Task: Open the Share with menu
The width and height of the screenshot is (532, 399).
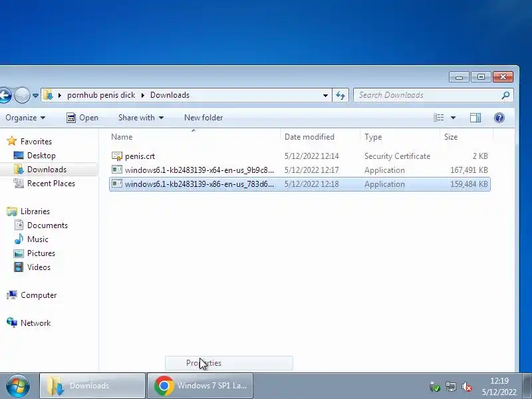Action: (141, 118)
